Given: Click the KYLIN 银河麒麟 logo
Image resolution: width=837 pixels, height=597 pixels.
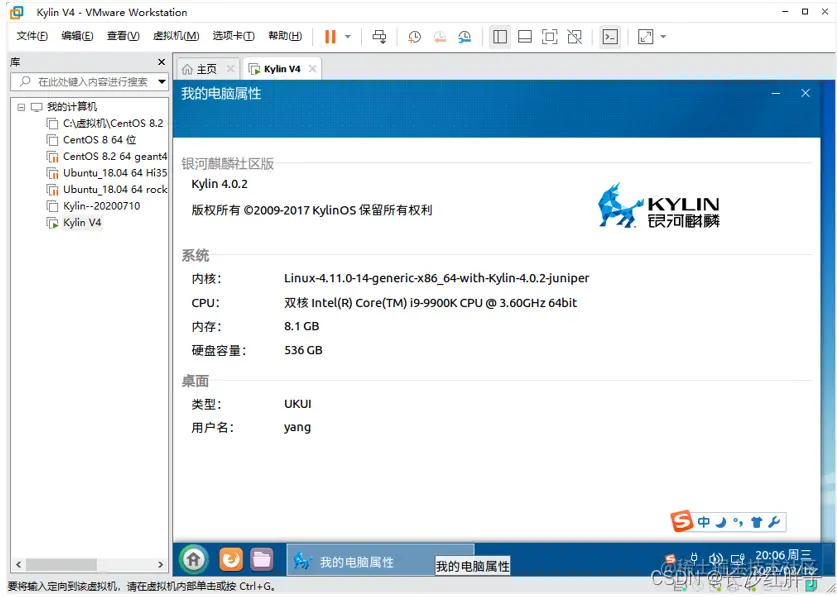Looking at the screenshot, I should (x=659, y=206).
